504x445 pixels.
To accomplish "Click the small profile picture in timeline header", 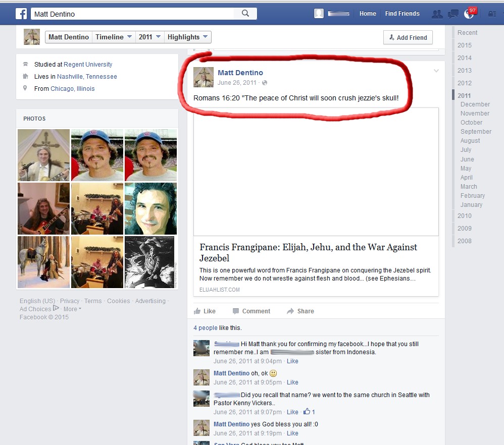I will pos(32,37).
